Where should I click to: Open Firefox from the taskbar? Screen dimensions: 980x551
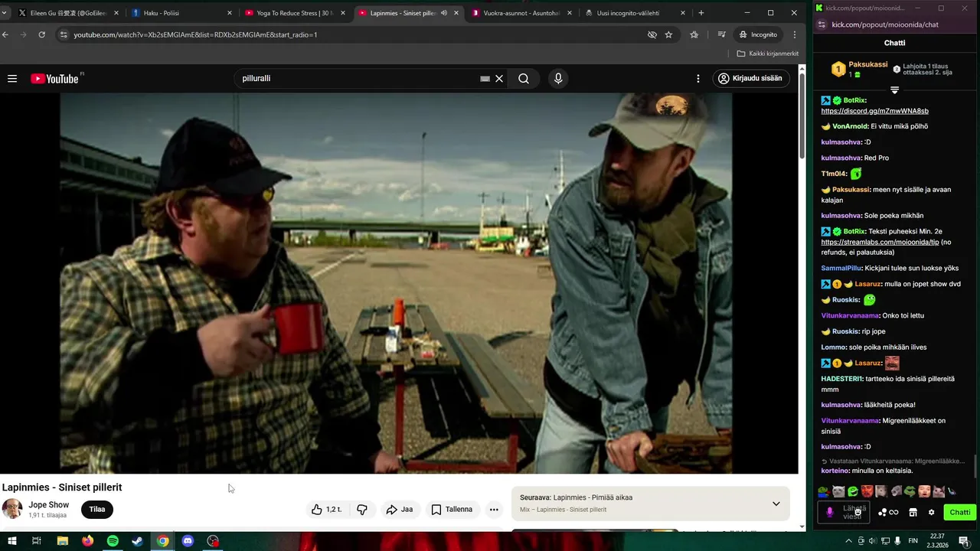[87, 541]
